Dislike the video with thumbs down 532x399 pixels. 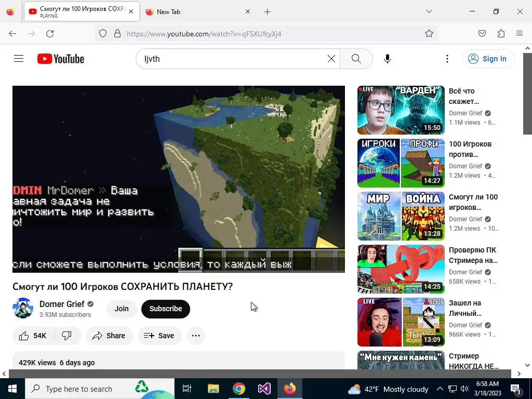[67, 336]
